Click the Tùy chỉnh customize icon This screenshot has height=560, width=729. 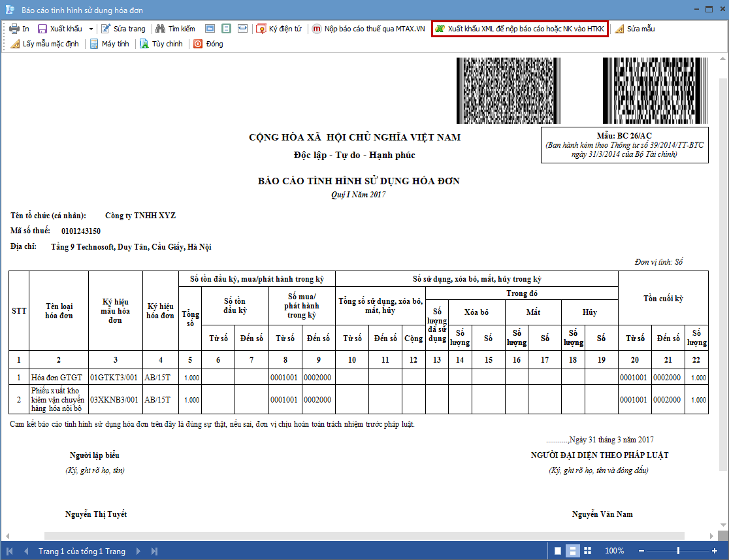(x=144, y=44)
